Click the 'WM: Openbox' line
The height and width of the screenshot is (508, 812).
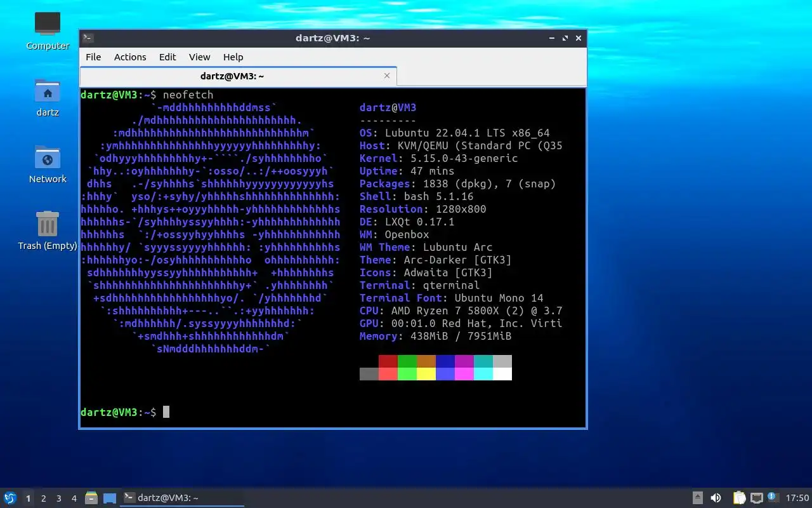tap(395, 234)
